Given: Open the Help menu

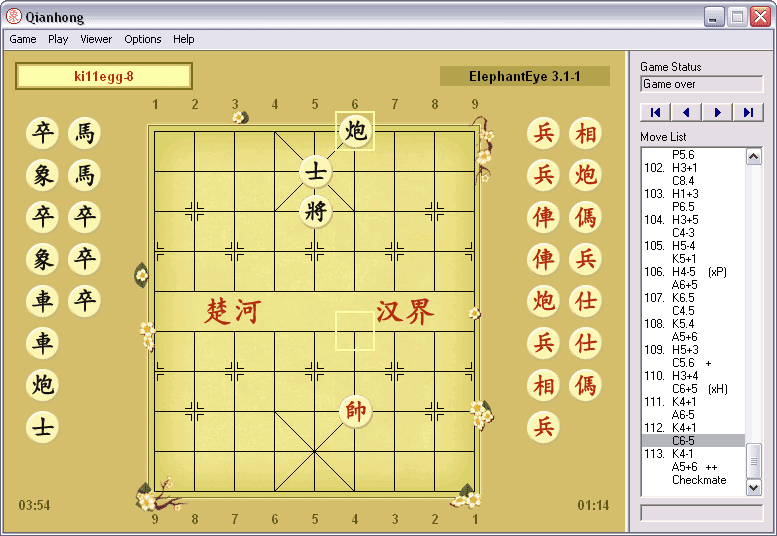Looking at the screenshot, I should tap(184, 39).
